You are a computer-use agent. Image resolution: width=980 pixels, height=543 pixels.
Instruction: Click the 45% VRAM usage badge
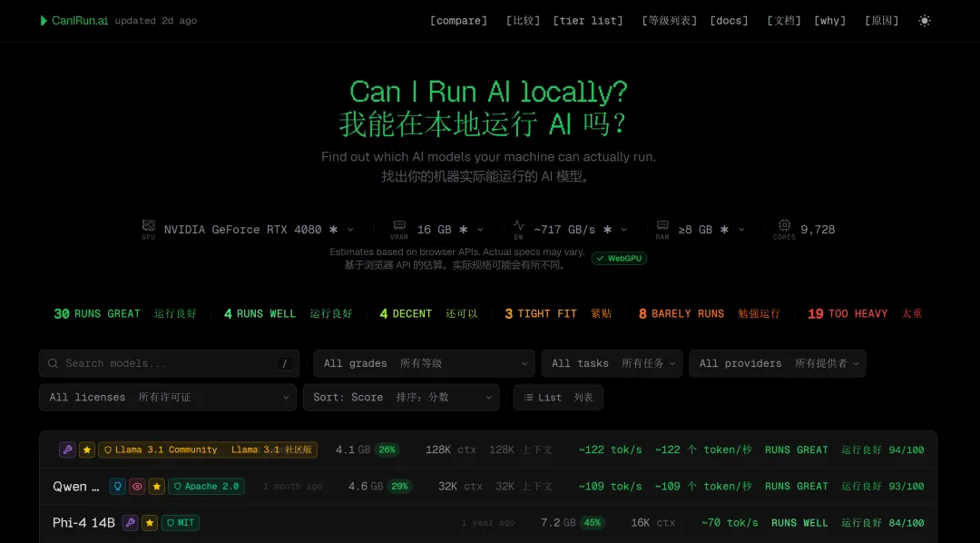[592, 522]
